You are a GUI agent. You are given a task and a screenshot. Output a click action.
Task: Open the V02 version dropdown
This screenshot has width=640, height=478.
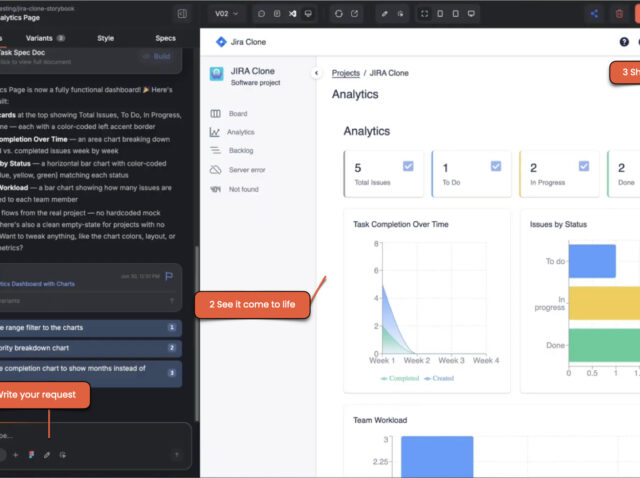[227, 14]
